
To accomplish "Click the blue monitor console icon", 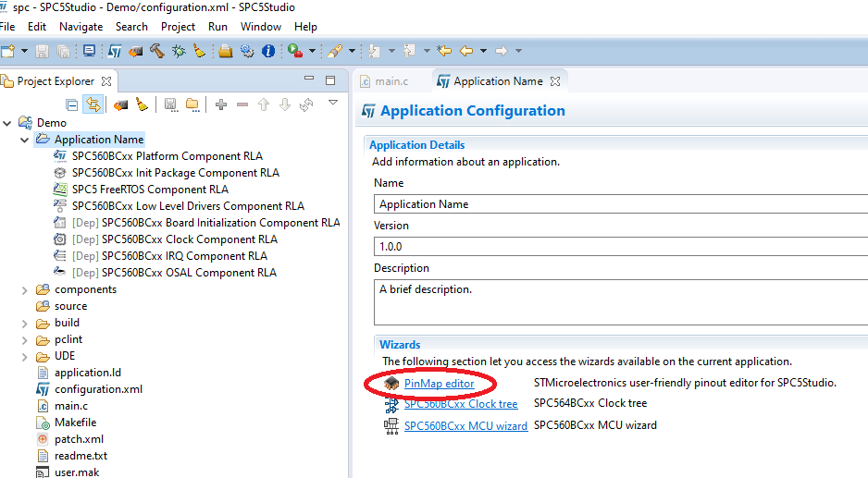I will 89,51.
